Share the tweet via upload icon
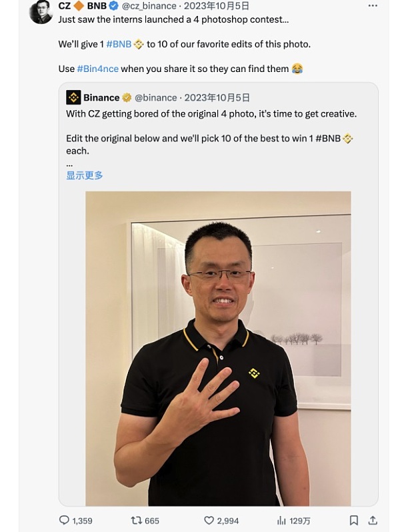 [x=373, y=521]
